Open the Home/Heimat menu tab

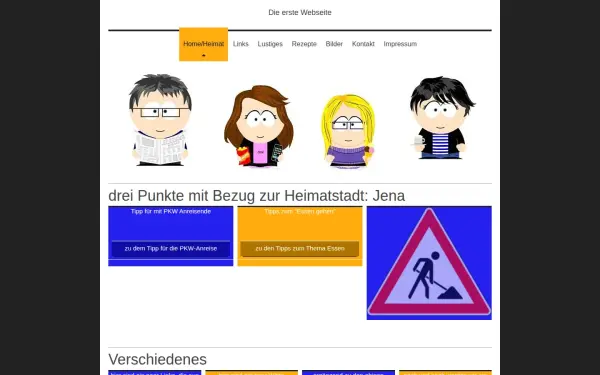click(203, 44)
